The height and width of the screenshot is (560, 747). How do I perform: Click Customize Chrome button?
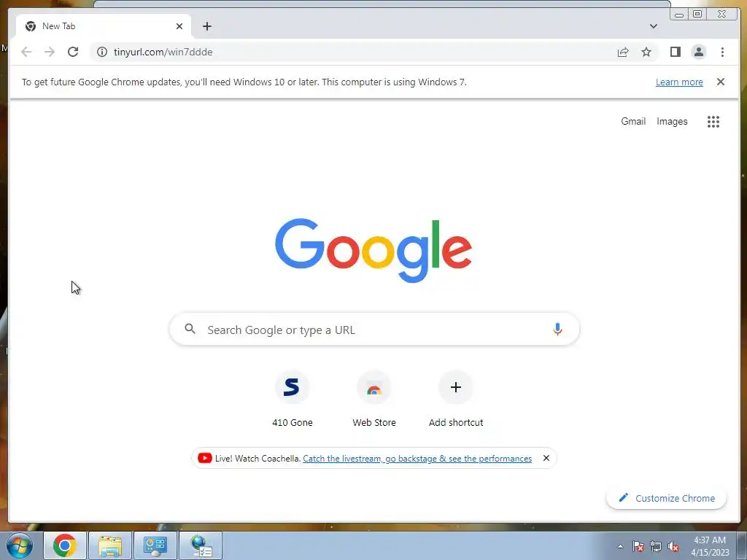pos(666,498)
